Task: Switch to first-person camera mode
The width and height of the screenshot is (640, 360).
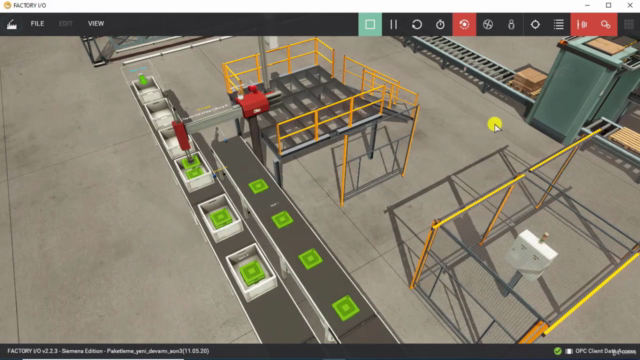Action: 511,24
